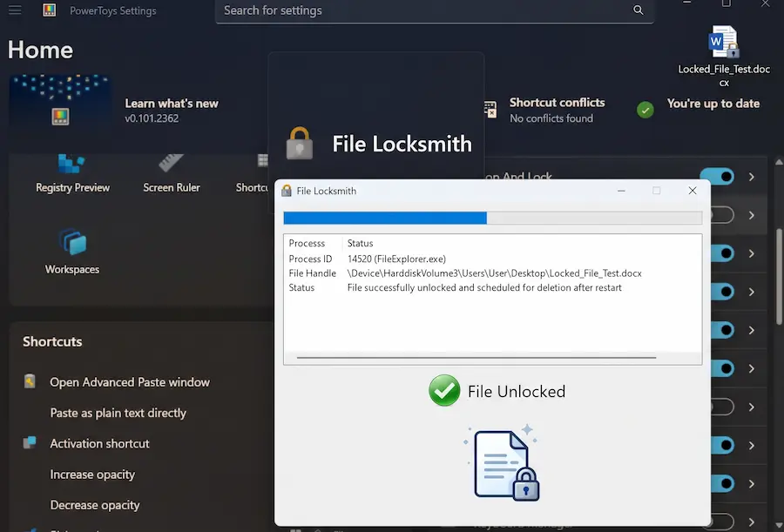Select the Activation shortcut entry
784x532 pixels.
pos(99,443)
